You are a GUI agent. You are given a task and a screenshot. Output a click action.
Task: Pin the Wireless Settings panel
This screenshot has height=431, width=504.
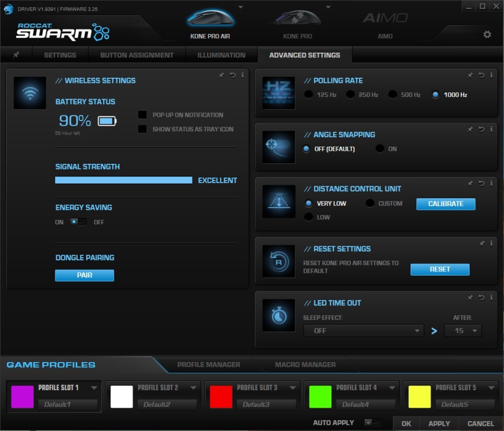pyautogui.click(x=221, y=75)
